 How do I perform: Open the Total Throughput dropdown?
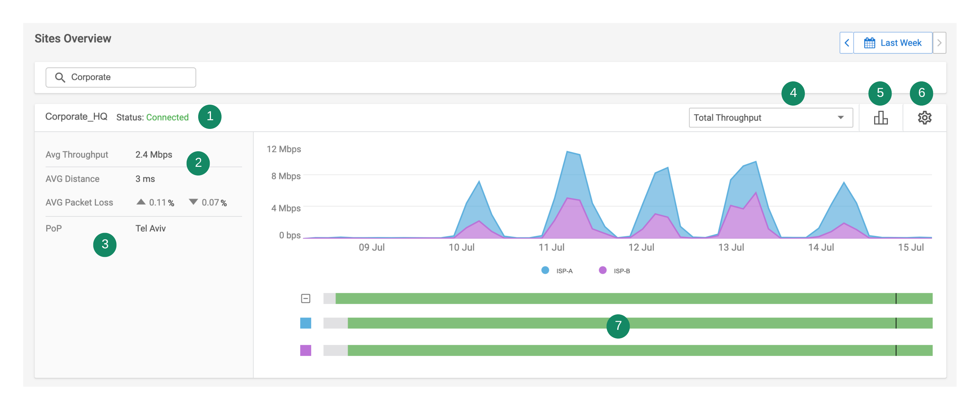pos(757,118)
